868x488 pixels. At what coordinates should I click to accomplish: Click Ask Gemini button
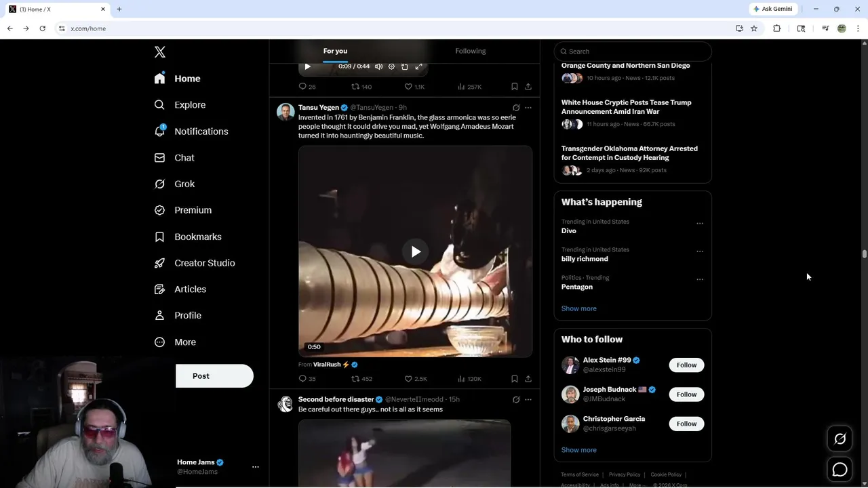pos(772,9)
